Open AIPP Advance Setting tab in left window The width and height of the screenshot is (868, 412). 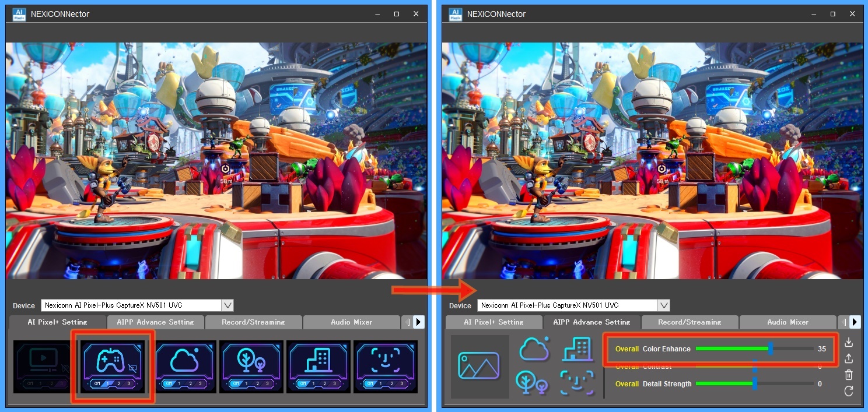[156, 322]
